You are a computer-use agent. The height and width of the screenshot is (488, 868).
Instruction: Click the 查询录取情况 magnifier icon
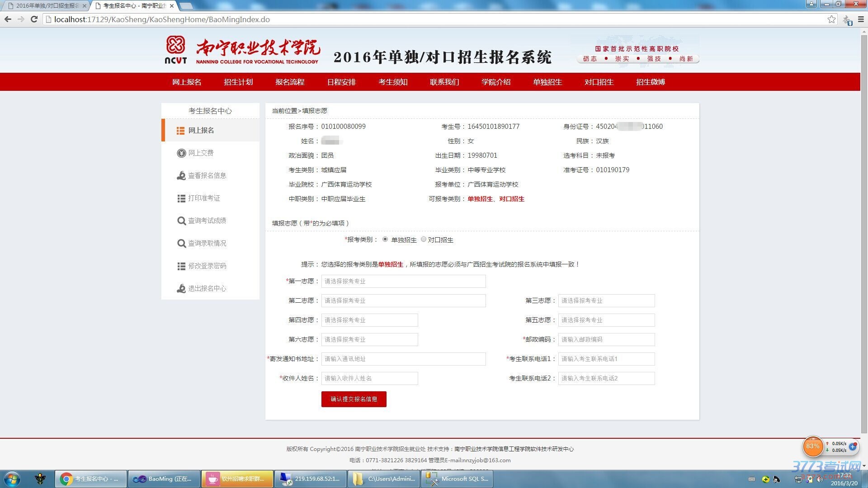click(181, 244)
